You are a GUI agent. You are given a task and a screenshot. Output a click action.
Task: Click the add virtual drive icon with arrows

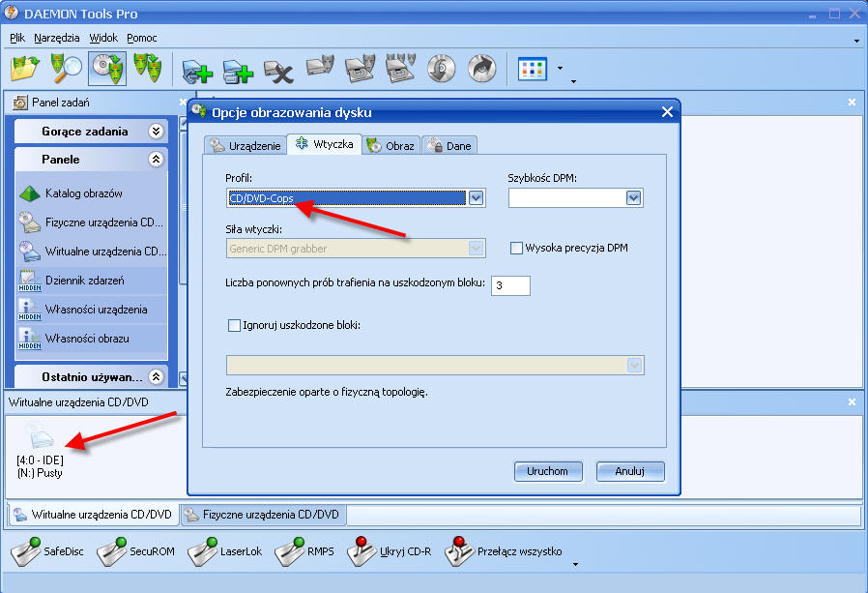197,72
